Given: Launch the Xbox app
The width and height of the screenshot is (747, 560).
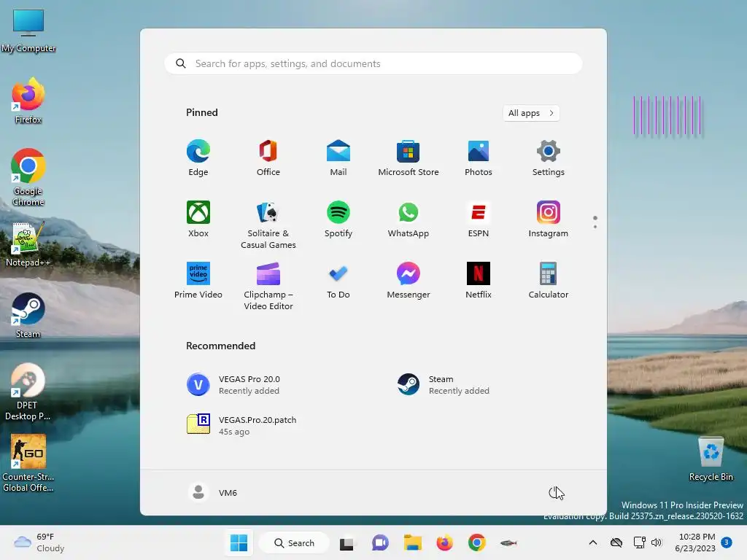Looking at the screenshot, I should pyautogui.click(x=198, y=219).
